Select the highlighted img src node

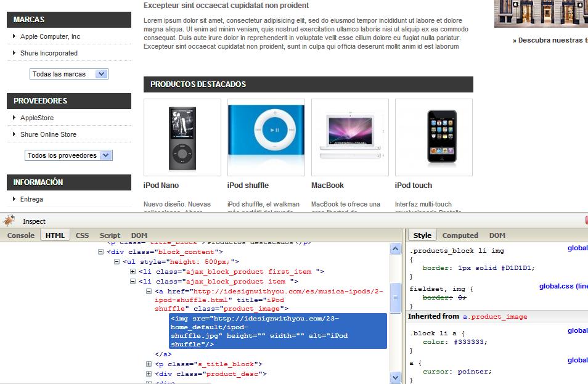(x=278, y=331)
